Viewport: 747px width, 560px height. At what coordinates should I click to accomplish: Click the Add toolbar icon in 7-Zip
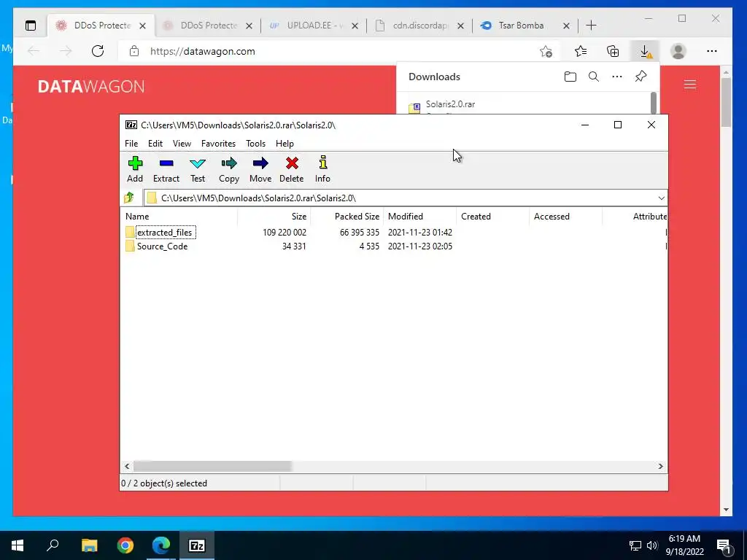135,169
